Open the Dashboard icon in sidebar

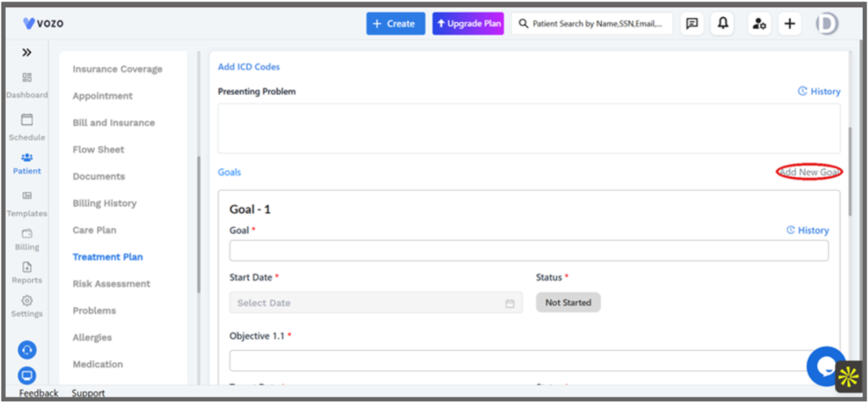point(26,77)
